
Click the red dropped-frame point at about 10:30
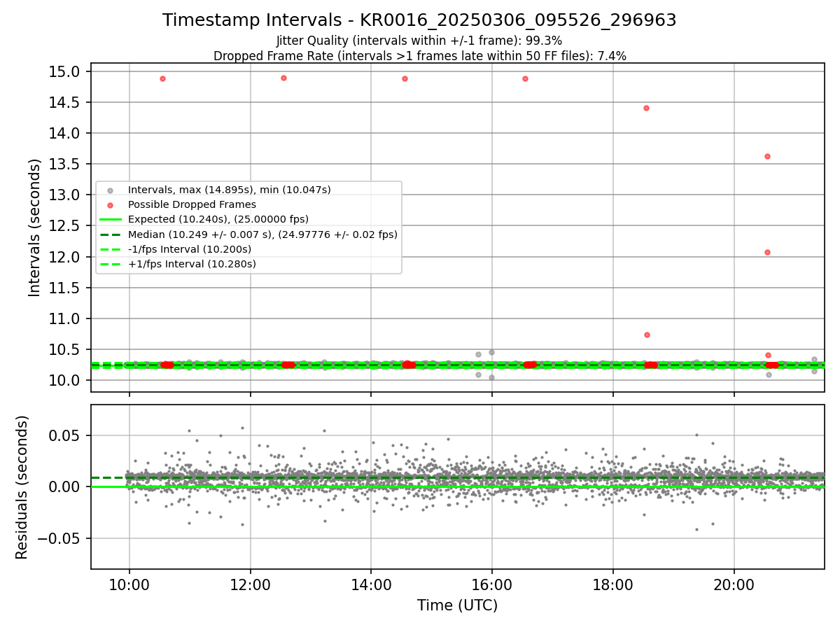(162, 78)
